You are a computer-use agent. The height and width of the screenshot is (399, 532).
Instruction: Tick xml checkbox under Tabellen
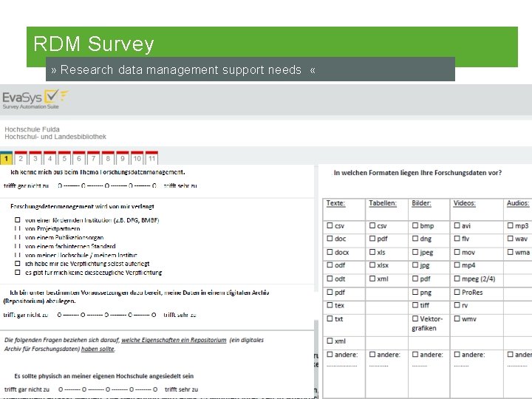[x=372, y=279]
